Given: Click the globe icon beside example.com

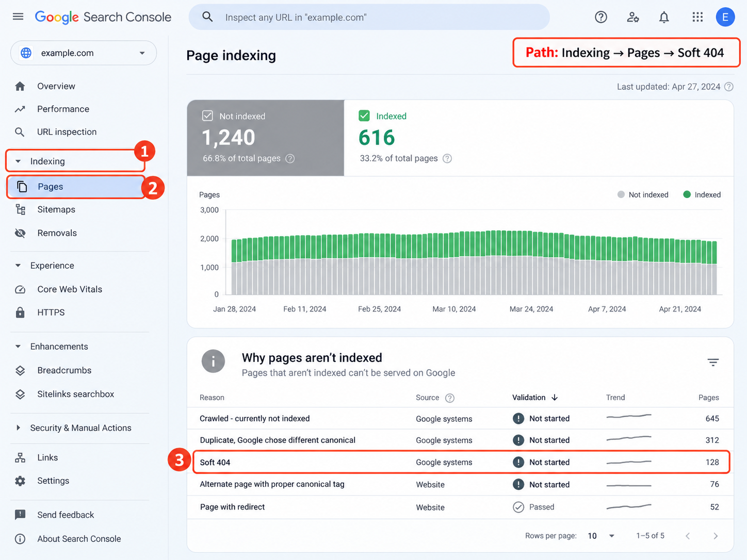Looking at the screenshot, I should [x=26, y=53].
